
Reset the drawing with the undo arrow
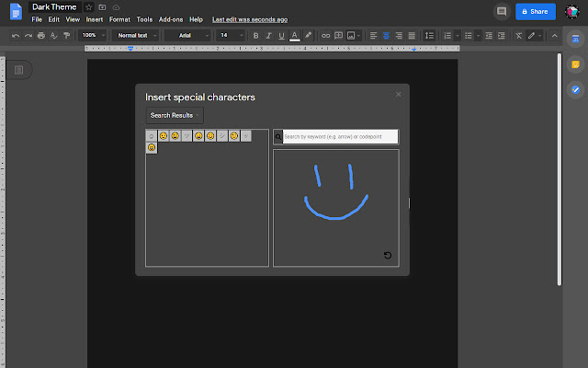(388, 256)
